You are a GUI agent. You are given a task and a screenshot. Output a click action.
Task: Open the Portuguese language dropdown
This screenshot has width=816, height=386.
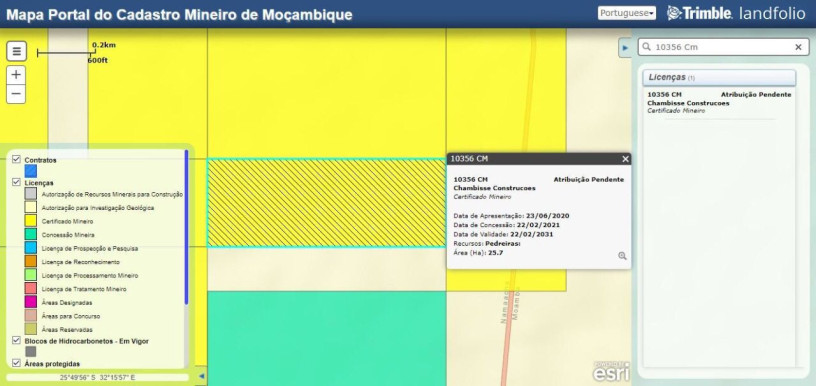coord(627,13)
